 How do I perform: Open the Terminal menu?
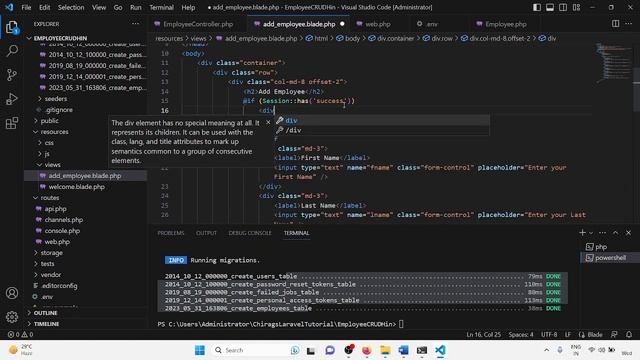[161, 7]
